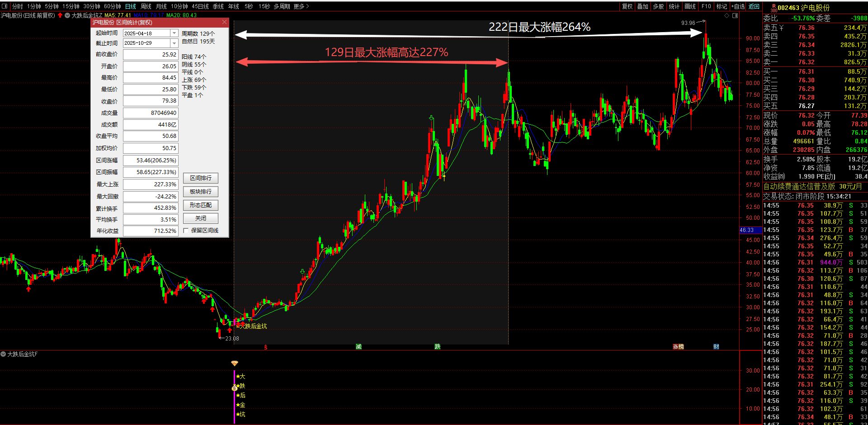Click the 涨榜 event marker below the chart
The width and height of the screenshot is (868, 425).
coord(678,347)
